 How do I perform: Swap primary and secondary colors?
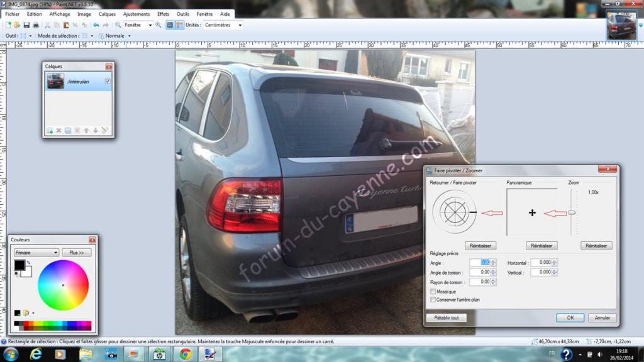point(28,262)
